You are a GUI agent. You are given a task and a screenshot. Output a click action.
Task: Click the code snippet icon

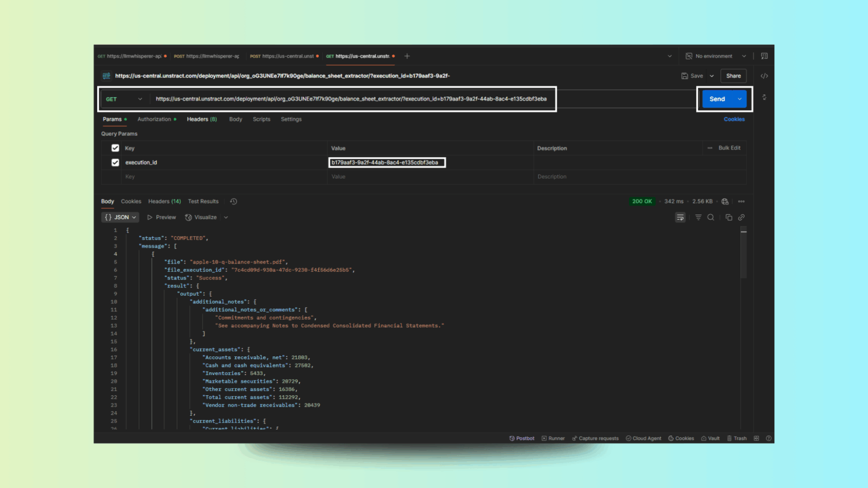pyautogui.click(x=764, y=76)
